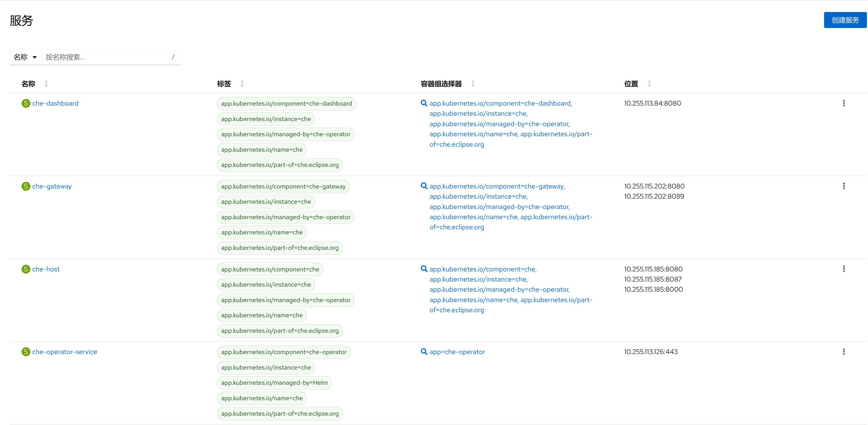Sort table by 名称 column
The width and height of the screenshot is (868, 425).
point(29,83)
